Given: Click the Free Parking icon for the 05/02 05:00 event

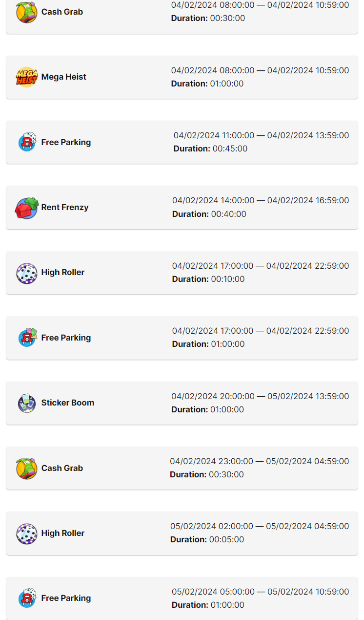Looking at the screenshot, I should [27, 599].
